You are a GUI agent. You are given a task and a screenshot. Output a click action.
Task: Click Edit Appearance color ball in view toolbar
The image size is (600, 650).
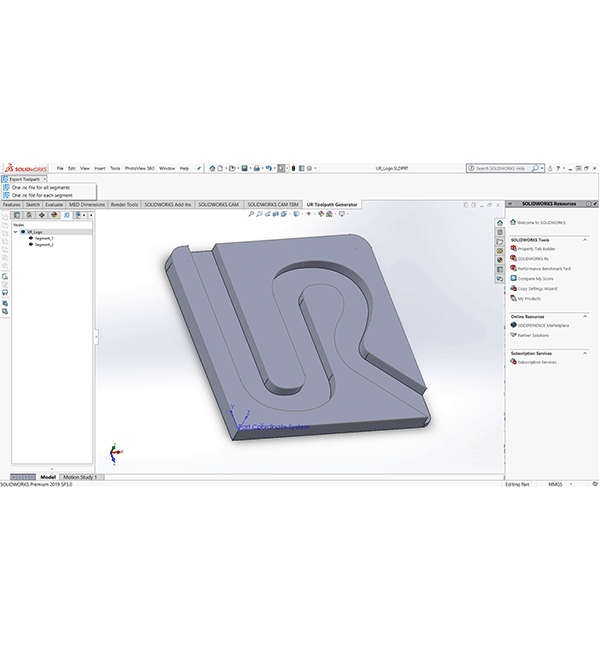321,214
